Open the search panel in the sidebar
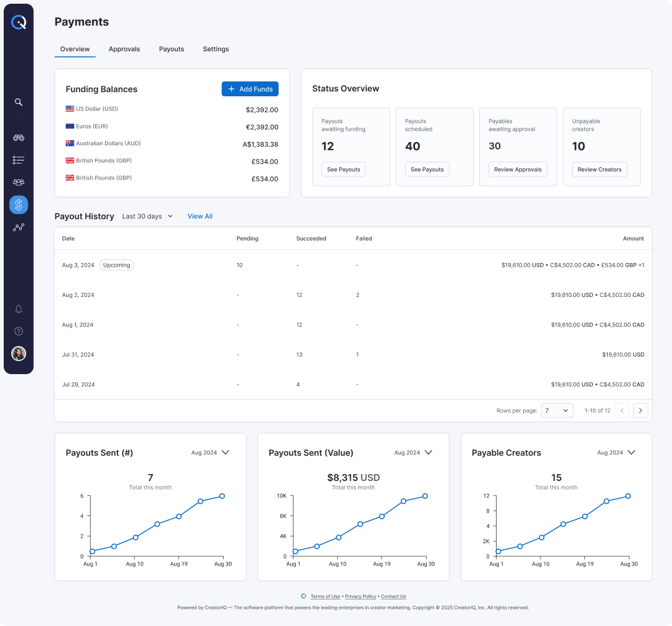672x626 pixels. pyautogui.click(x=19, y=102)
